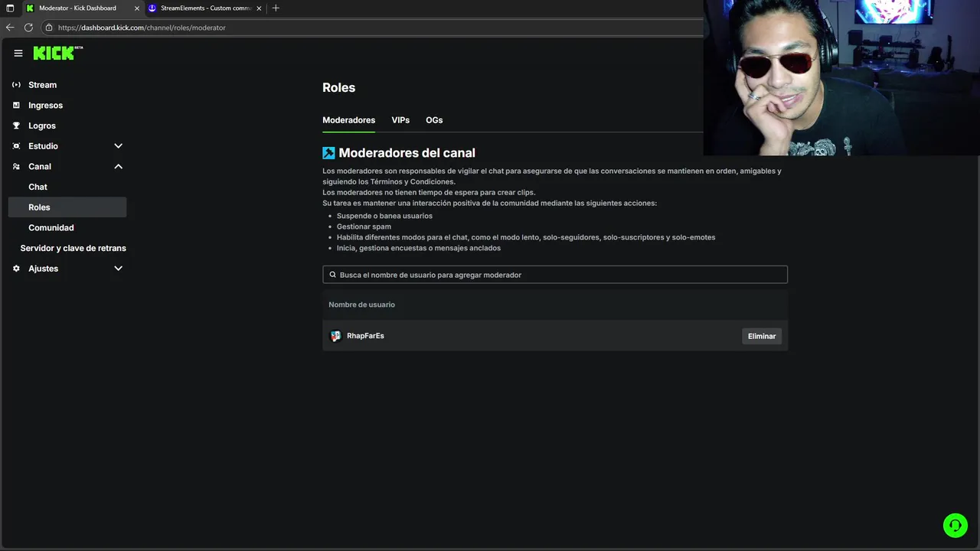Open the hamburger menu next to Kick logo
980x551 pixels.
tap(18, 54)
